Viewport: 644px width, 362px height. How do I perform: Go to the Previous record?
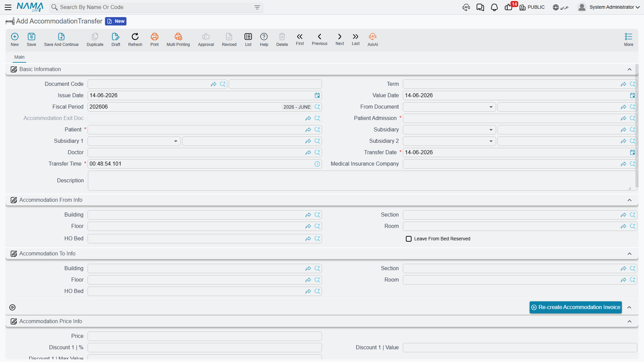[x=320, y=39]
